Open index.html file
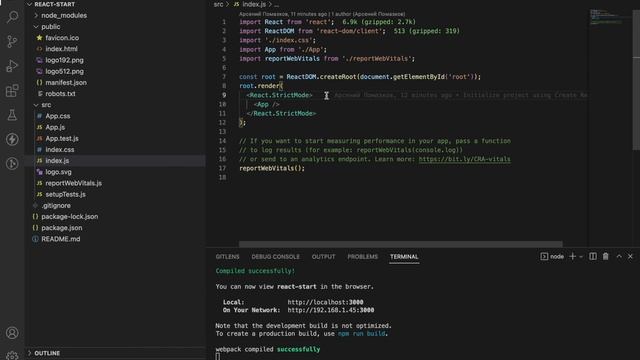The width and height of the screenshot is (640, 360). pyautogui.click(x=61, y=49)
